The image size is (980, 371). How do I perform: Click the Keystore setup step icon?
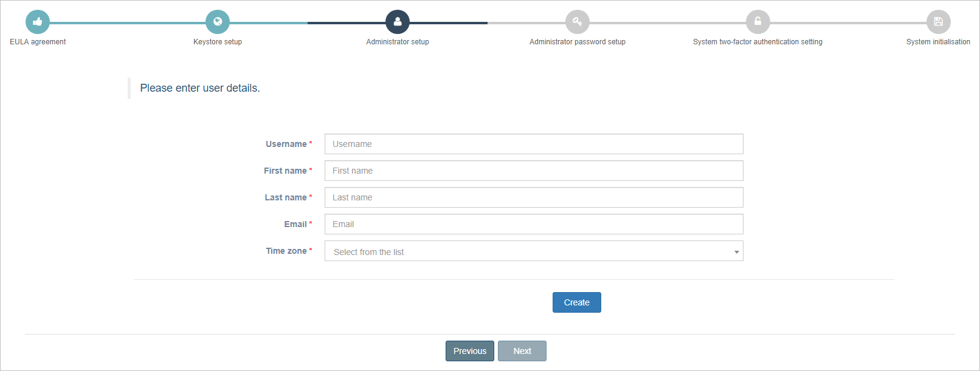pos(218,22)
